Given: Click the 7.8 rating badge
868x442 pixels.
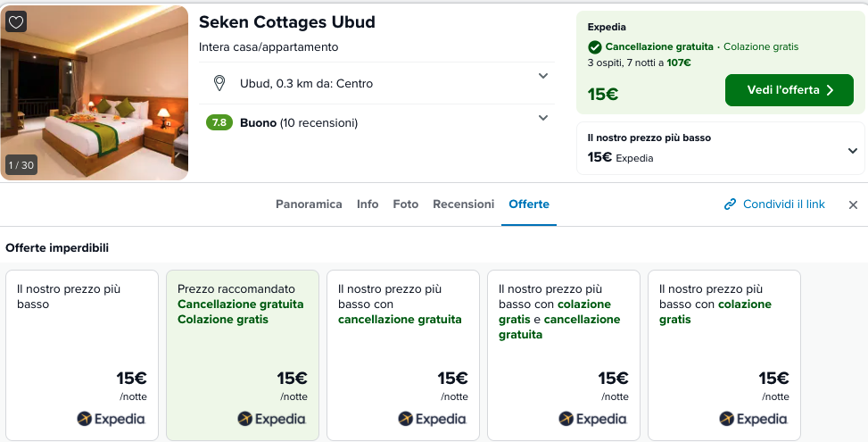Looking at the screenshot, I should (x=219, y=122).
